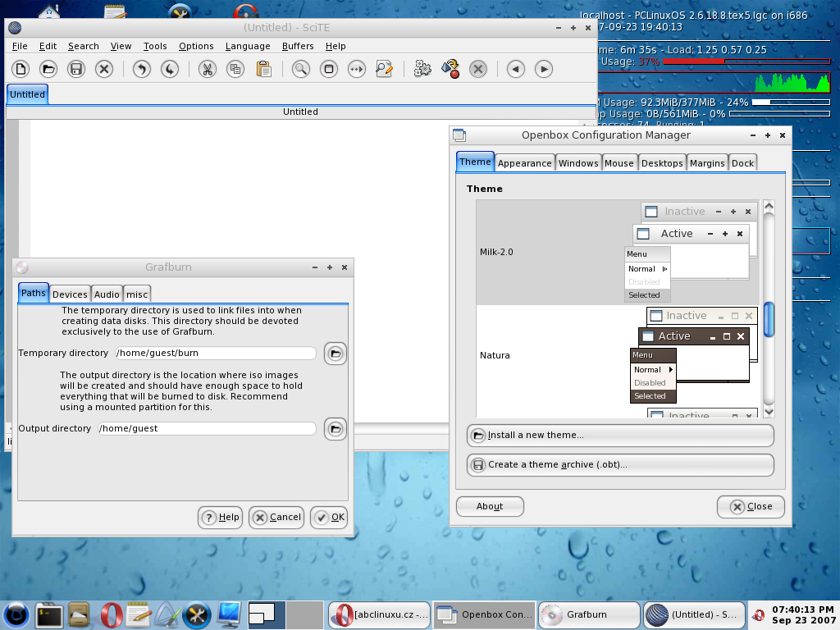Open the SciTE Options menu
Viewport: 840px width, 630px height.
(196, 46)
